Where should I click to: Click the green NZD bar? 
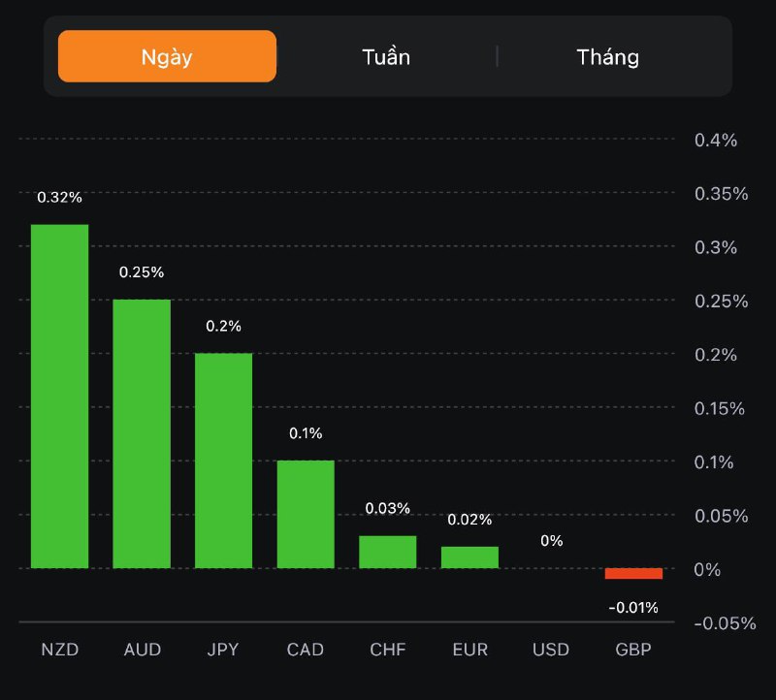click(x=59, y=396)
